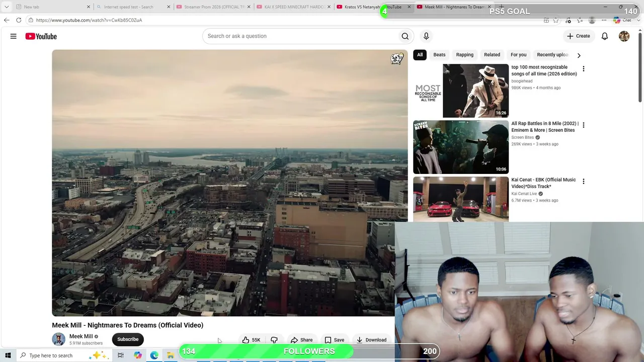Image resolution: width=644 pixels, height=362 pixels.
Task: Click the video title Nightmares To Dreams
Action: pyautogui.click(x=128, y=325)
